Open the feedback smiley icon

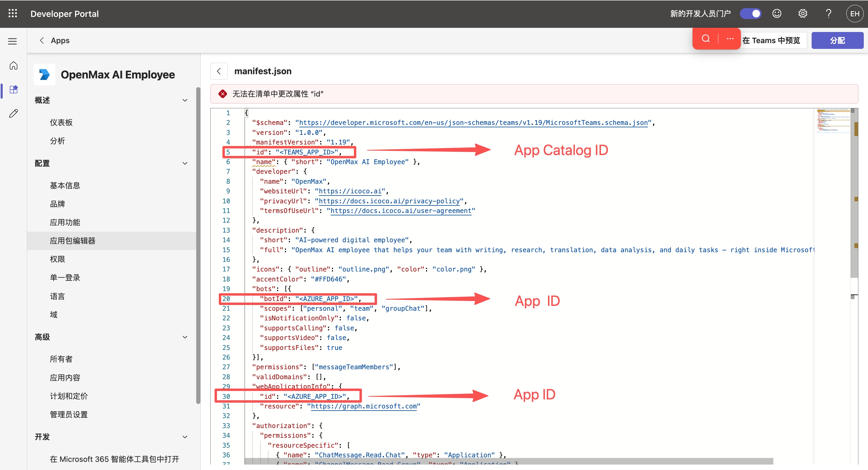click(777, 14)
